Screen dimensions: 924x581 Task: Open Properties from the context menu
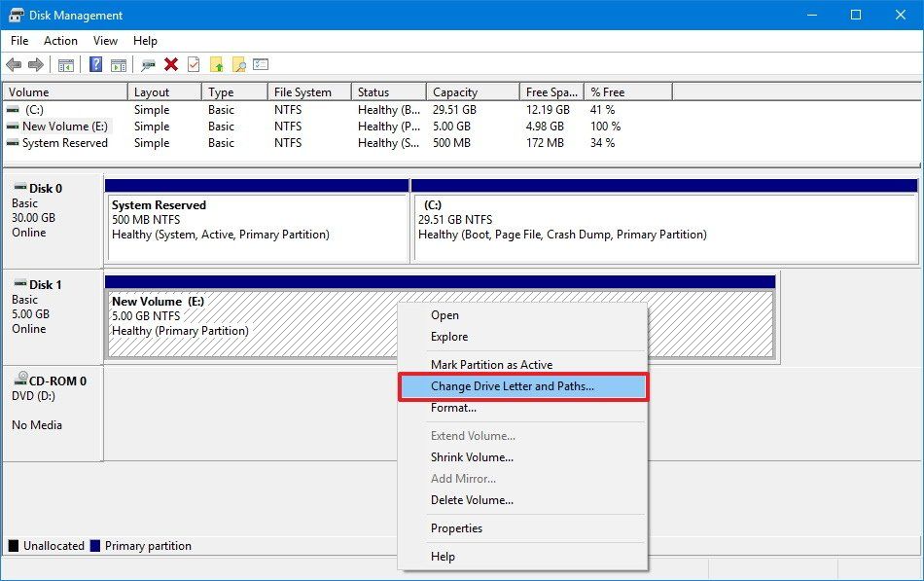(456, 528)
